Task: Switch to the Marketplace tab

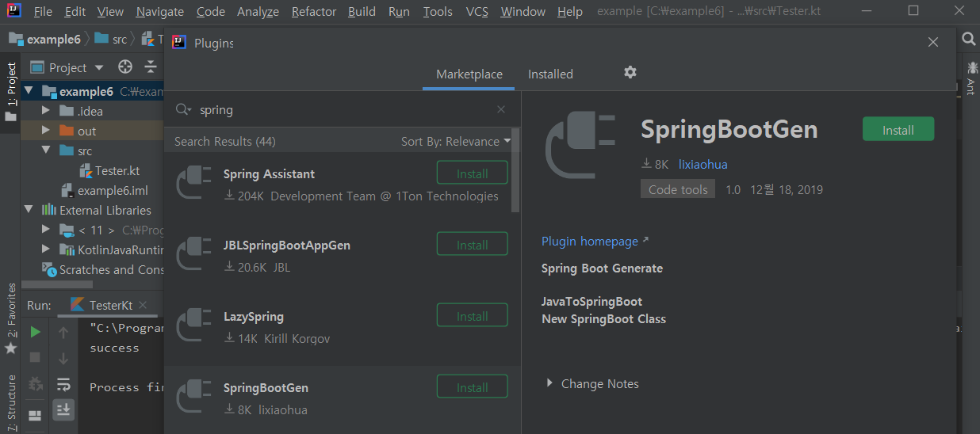Action: tap(469, 74)
